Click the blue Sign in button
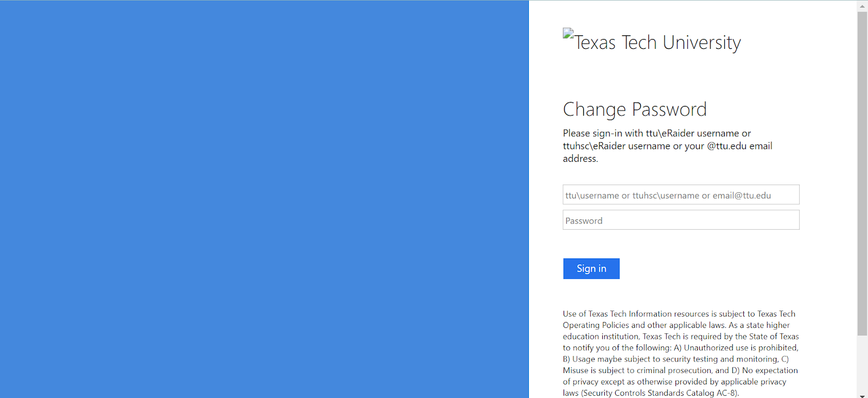The image size is (868, 398). coord(591,269)
